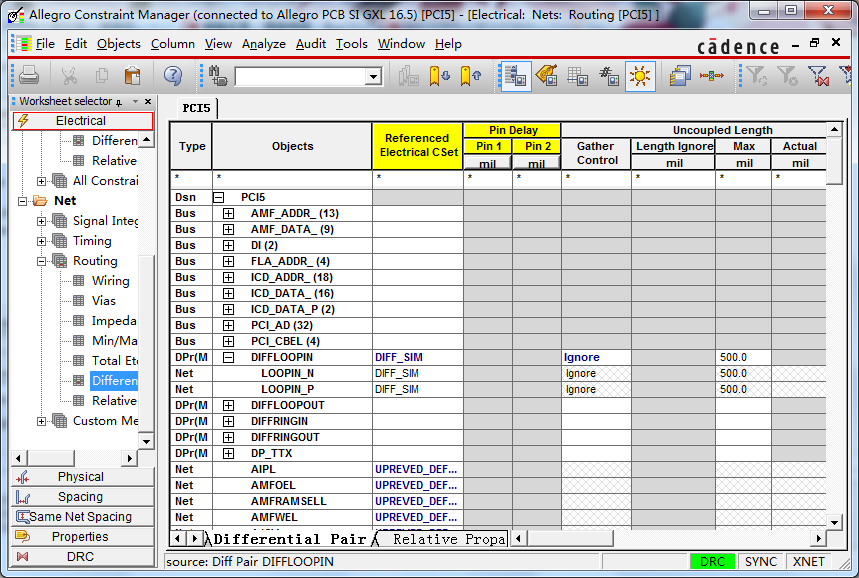Switch to the Relative Propagation sheet tab
The image size is (859, 578).
point(444,539)
